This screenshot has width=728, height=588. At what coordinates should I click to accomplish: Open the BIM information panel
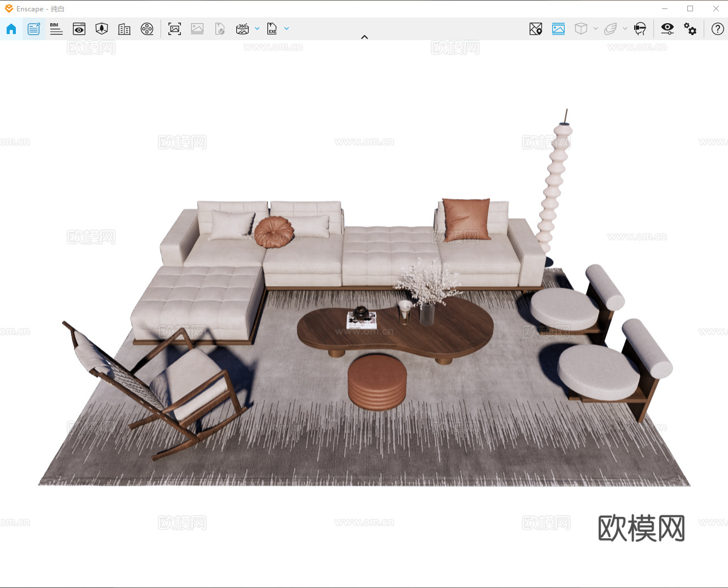[56, 29]
